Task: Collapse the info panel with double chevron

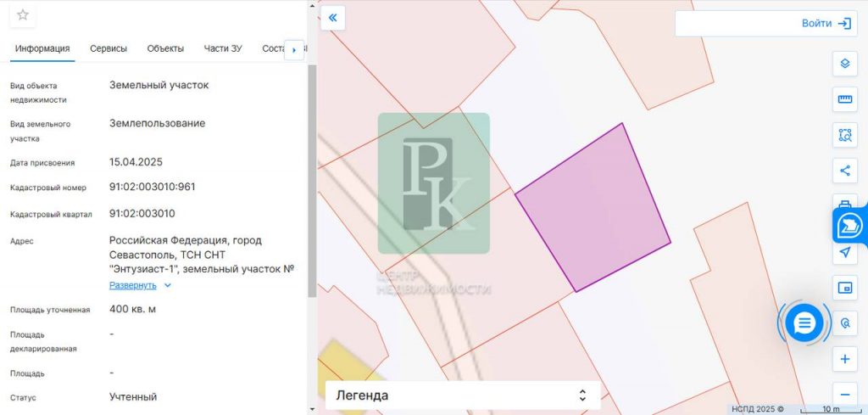Action: [332, 18]
